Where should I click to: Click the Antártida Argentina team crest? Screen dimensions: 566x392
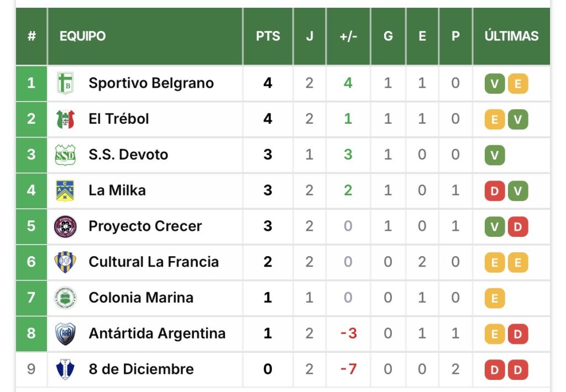tap(65, 333)
